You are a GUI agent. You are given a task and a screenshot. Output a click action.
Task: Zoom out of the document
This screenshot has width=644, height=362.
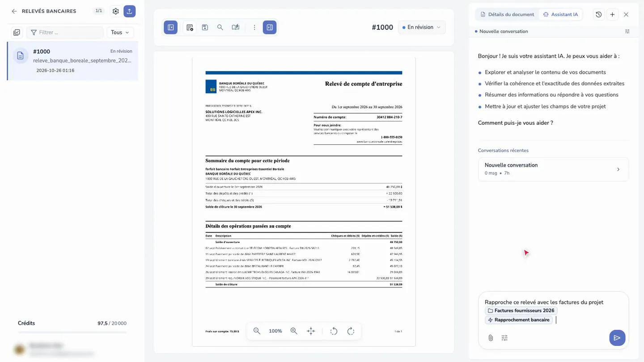(x=257, y=331)
